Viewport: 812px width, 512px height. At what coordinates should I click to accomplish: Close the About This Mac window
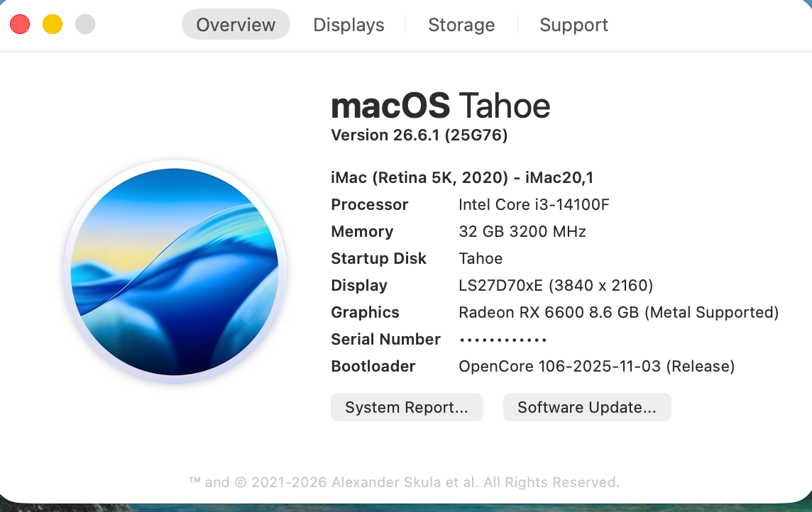pos(20,24)
